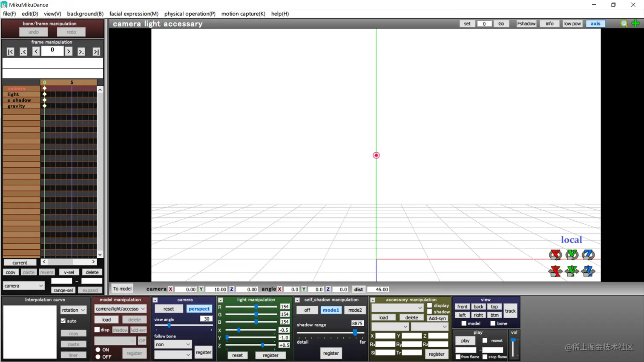Collapse the self_shadow manipulation panel
Screen dimensions: 644x362
[297, 300]
